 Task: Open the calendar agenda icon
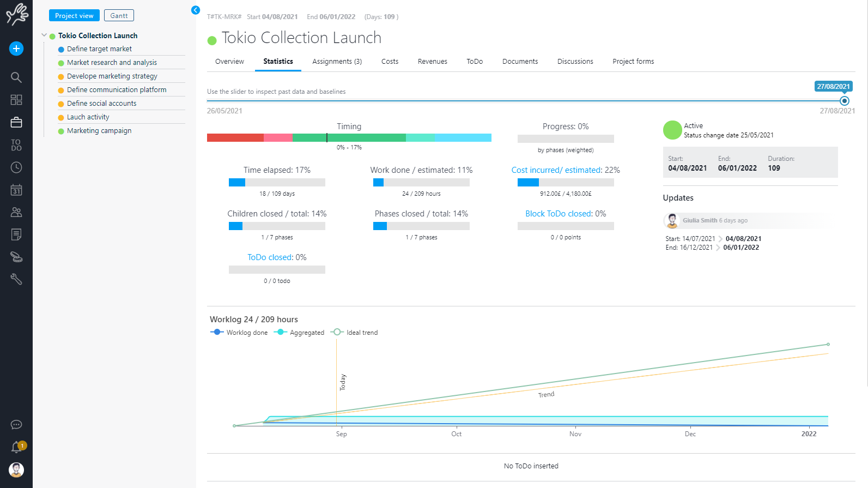click(16, 190)
